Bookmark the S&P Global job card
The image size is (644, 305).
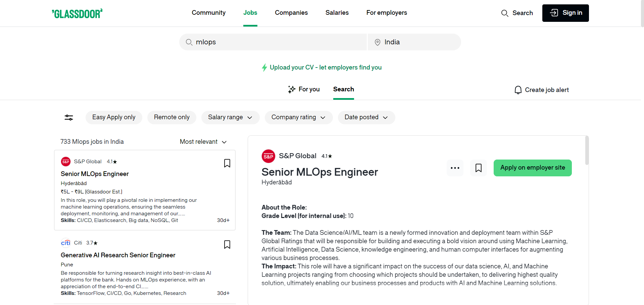pyautogui.click(x=227, y=163)
